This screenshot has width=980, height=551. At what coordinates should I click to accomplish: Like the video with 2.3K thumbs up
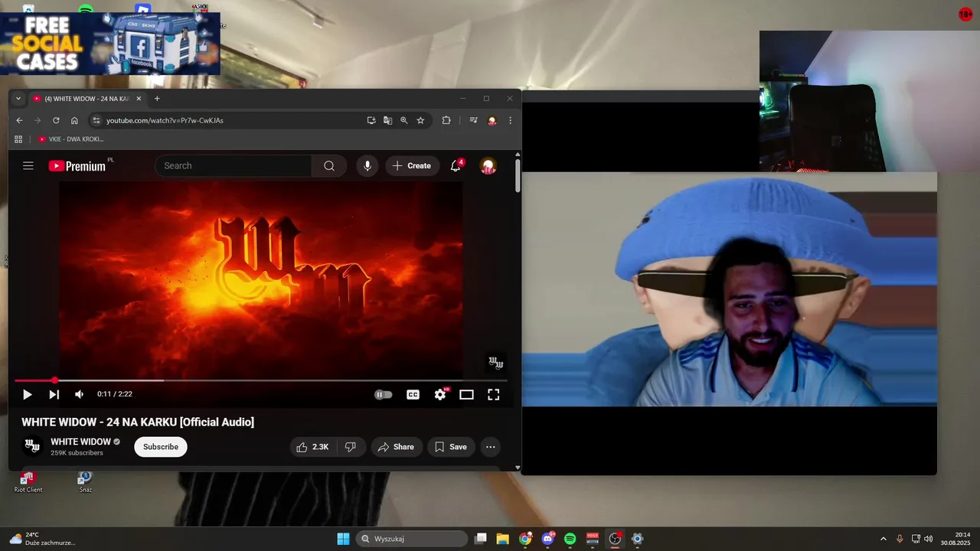(x=312, y=447)
